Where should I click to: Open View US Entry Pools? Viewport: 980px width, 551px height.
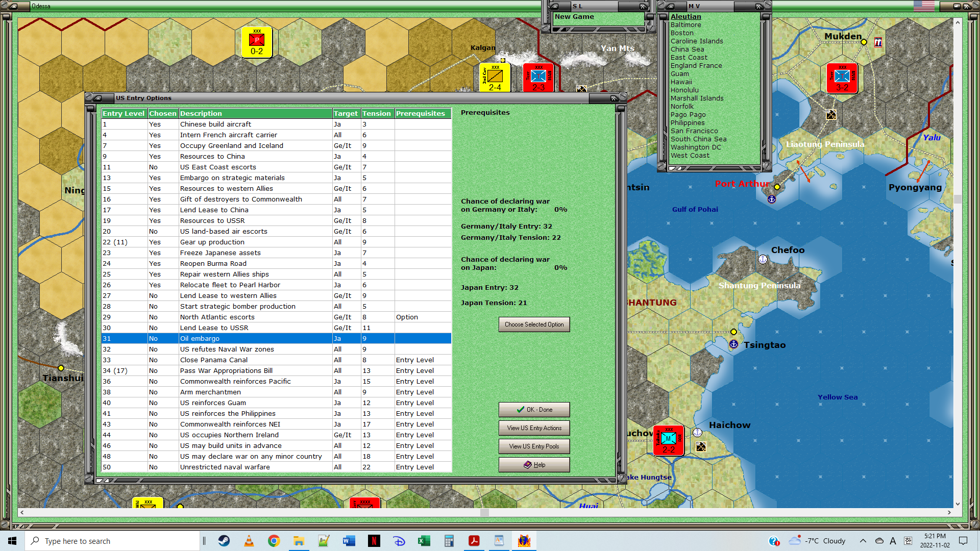tap(534, 446)
